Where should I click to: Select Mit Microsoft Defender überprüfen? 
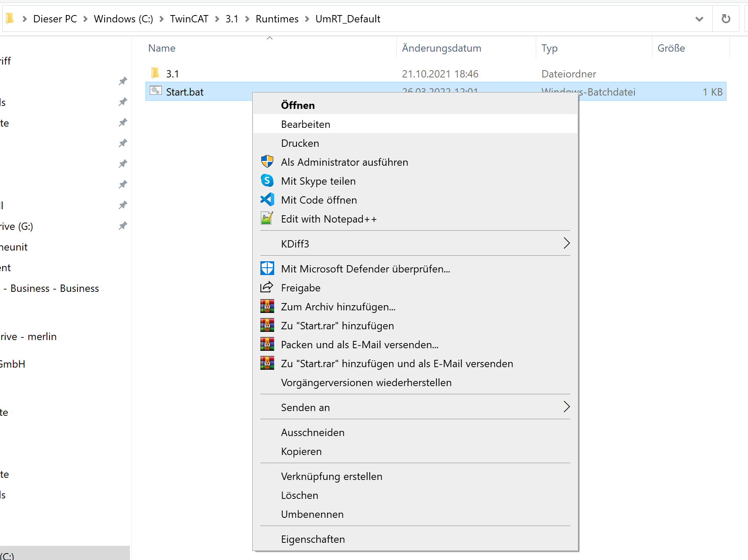coord(415,269)
